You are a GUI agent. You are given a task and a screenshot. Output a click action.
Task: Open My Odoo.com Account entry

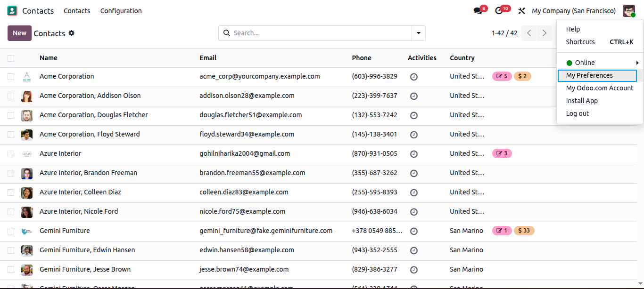pyautogui.click(x=600, y=88)
